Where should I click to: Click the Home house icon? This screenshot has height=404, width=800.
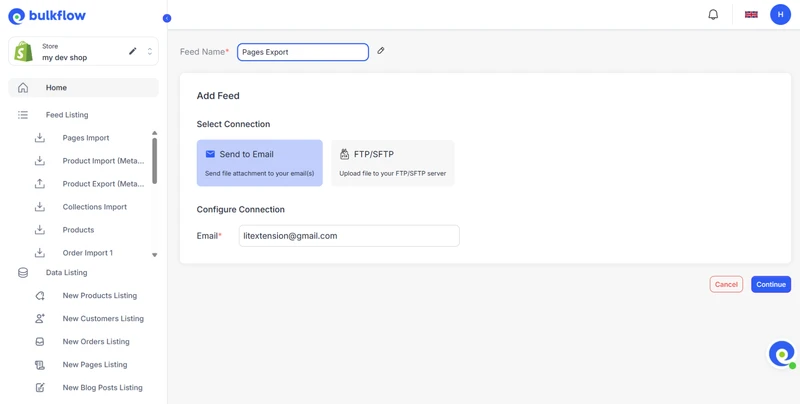pos(23,88)
